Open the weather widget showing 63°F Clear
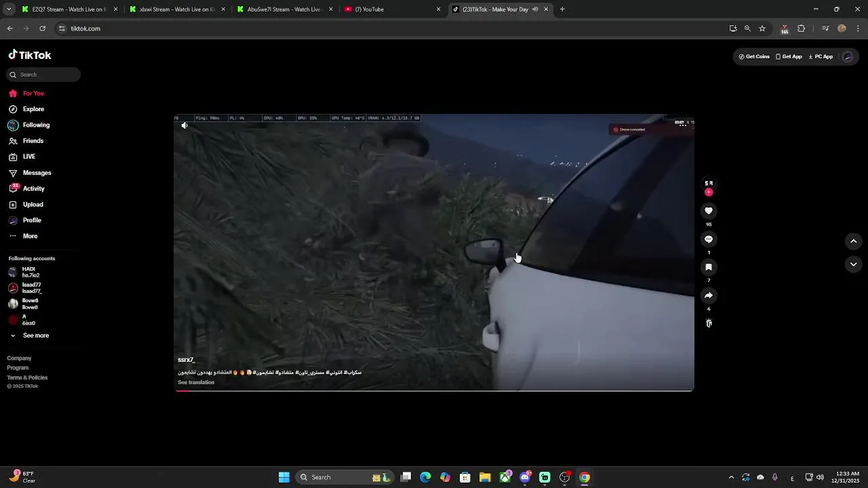This screenshot has height=488, width=868. point(24,477)
